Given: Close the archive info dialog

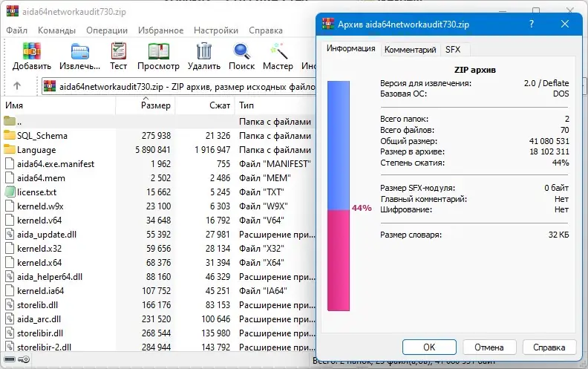Looking at the screenshot, I should tap(565, 24).
